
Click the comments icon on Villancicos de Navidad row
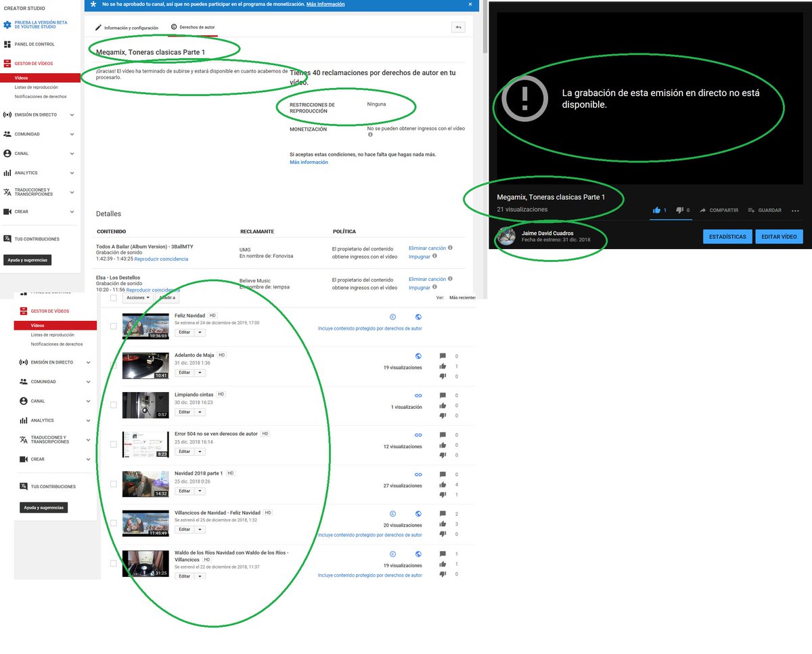(443, 514)
